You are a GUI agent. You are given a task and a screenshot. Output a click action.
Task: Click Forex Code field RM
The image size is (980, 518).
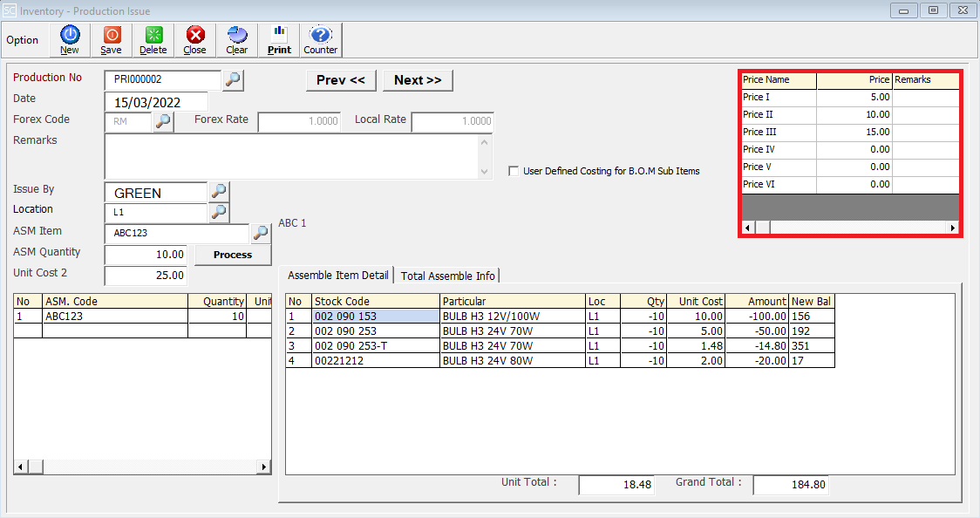(x=128, y=122)
